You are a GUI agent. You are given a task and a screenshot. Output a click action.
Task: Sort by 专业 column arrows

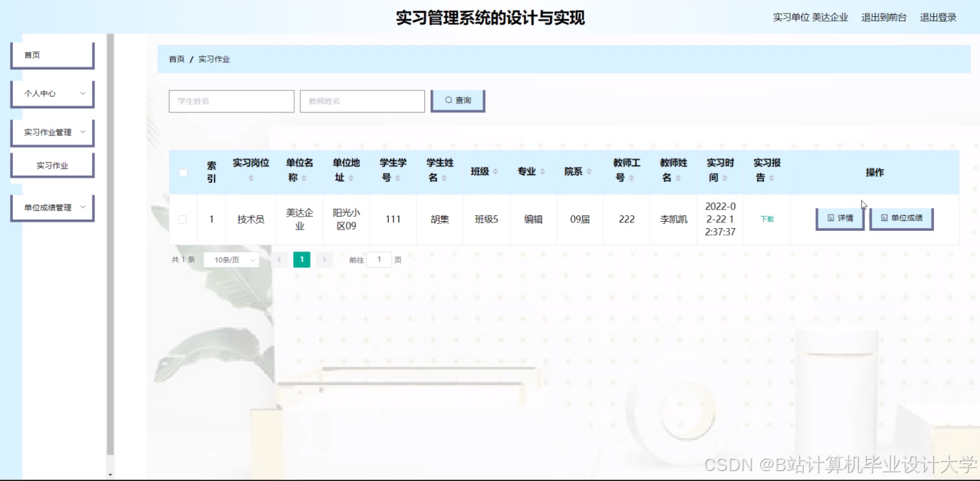click(x=542, y=172)
